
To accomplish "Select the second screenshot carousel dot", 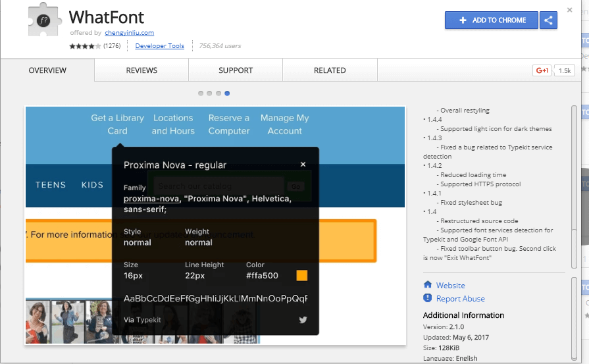I will tap(209, 93).
